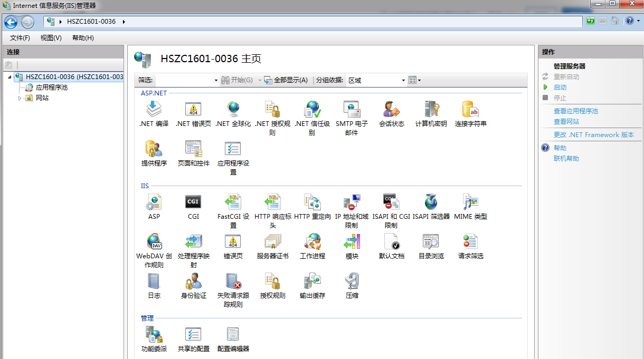
Task: Select 应用程序池 in the connections tree
Action: tap(52, 88)
